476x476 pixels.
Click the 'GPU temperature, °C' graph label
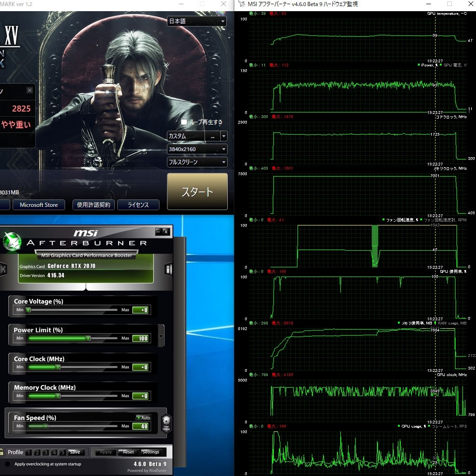pos(447,13)
